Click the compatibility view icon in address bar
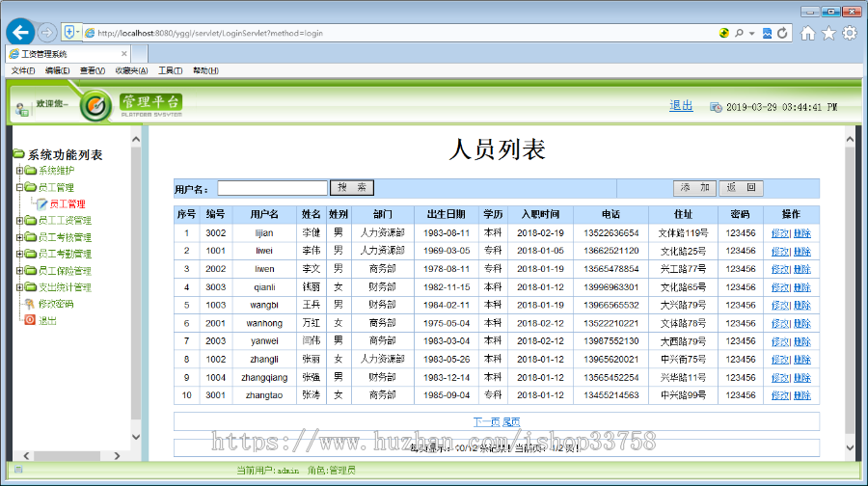This screenshot has height=486, width=868. click(x=767, y=33)
